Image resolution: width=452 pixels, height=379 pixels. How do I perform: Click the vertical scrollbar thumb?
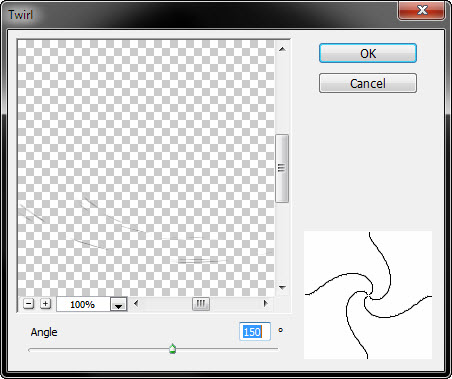click(x=282, y=168)
